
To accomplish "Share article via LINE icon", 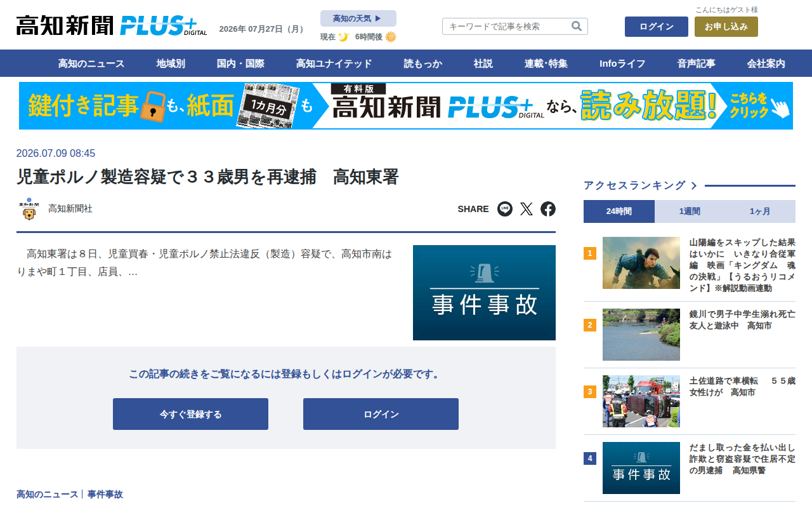I will 505,209.
